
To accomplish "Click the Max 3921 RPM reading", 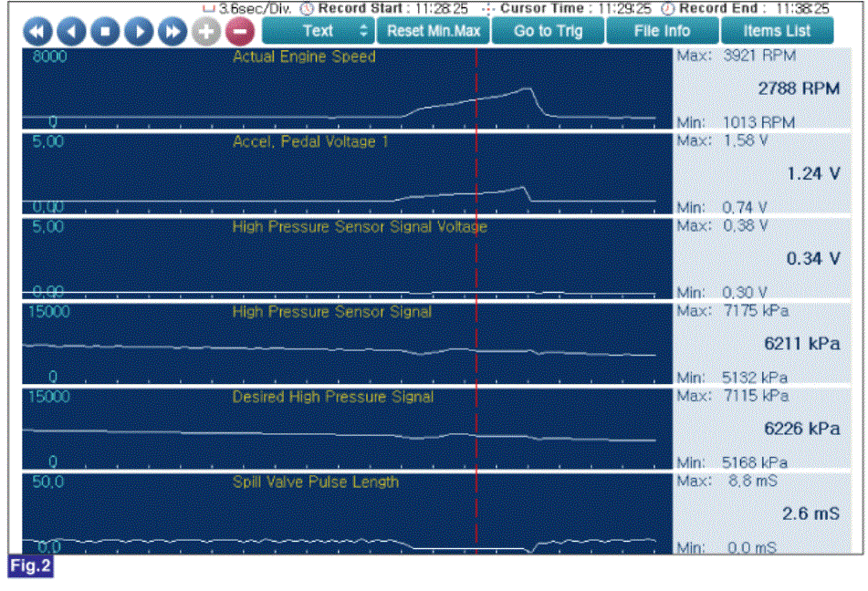I will pyautogui.click(x=737, y=56).
